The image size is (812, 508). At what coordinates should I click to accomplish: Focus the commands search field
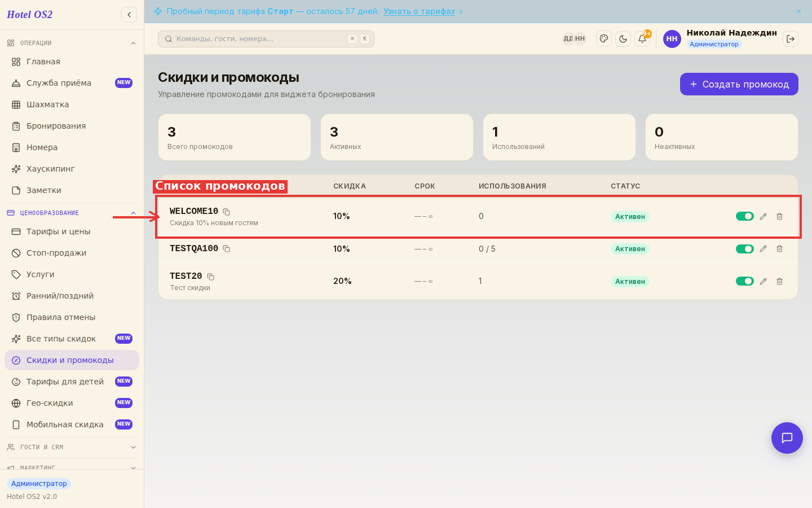click(x=266, y=39)
